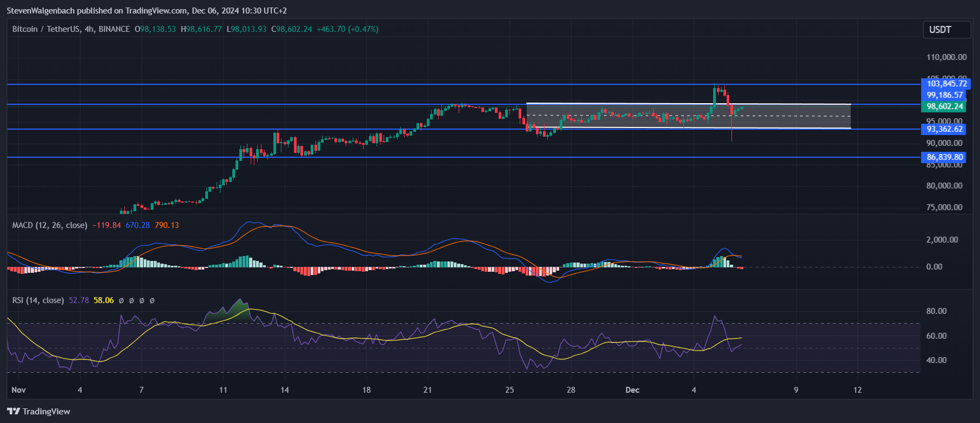The width and height of the screenshot is (980, 423).
Task: Click the MACD value -119.84
Action: point(107,225)
